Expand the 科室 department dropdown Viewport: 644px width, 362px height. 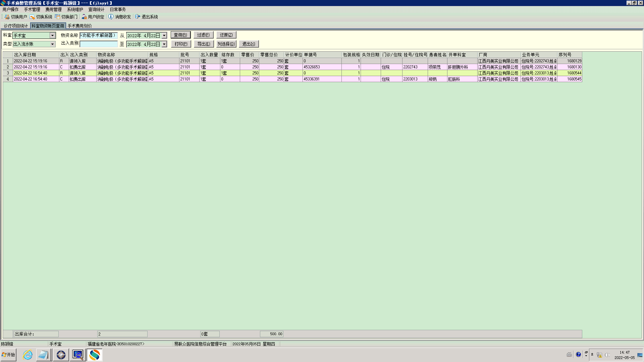pos(52,36)
